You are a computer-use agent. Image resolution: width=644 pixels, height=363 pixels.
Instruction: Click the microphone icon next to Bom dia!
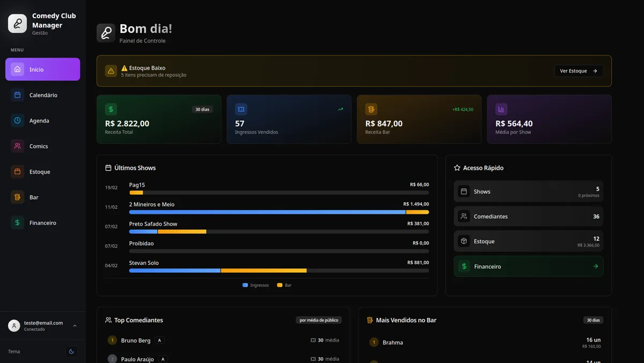click(x=106, y=33)
